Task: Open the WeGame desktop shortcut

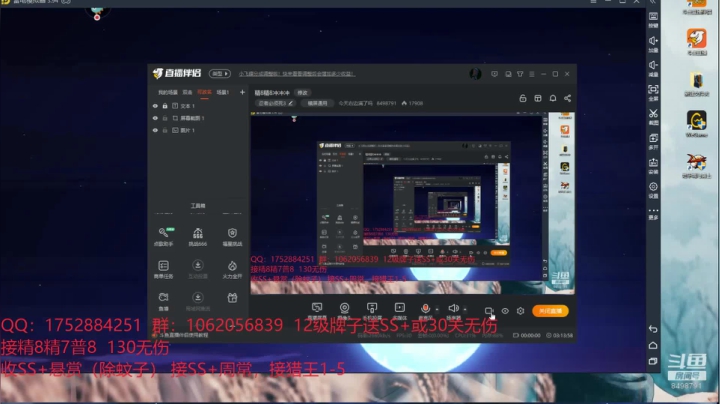Action: coord(697,124)
